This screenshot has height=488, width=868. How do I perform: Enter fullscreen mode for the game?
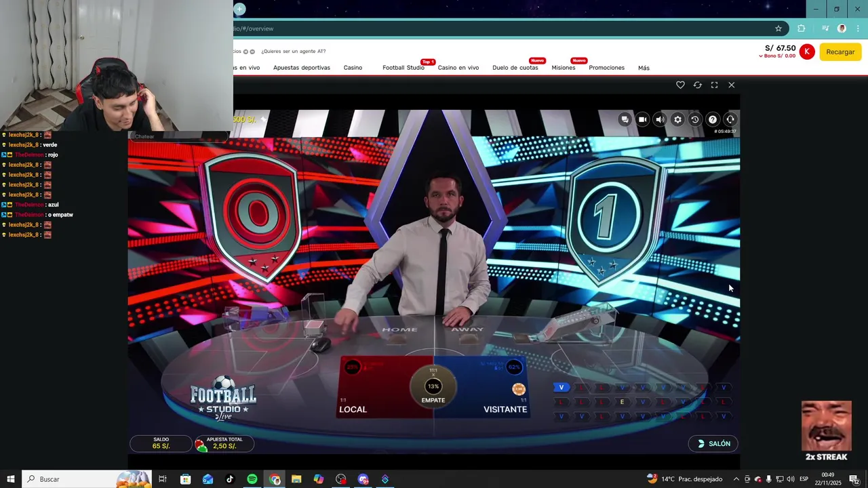click(714, 85)
